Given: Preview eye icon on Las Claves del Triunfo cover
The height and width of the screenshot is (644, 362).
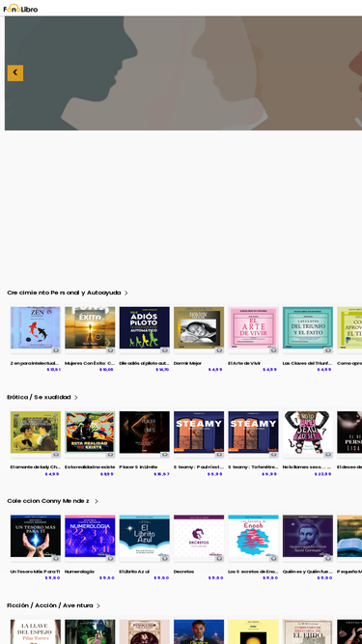Looking at the screenshot, I should (x=328, y=350).
